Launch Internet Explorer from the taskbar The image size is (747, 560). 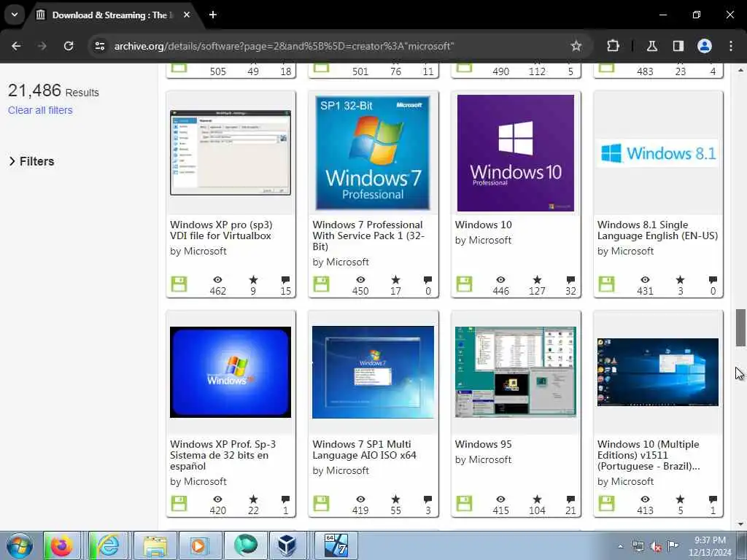107,545
